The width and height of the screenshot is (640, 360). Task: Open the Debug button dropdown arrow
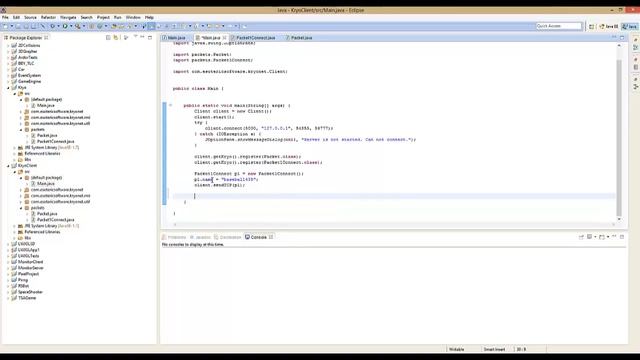pyautogui.click(x=58, y=26)
